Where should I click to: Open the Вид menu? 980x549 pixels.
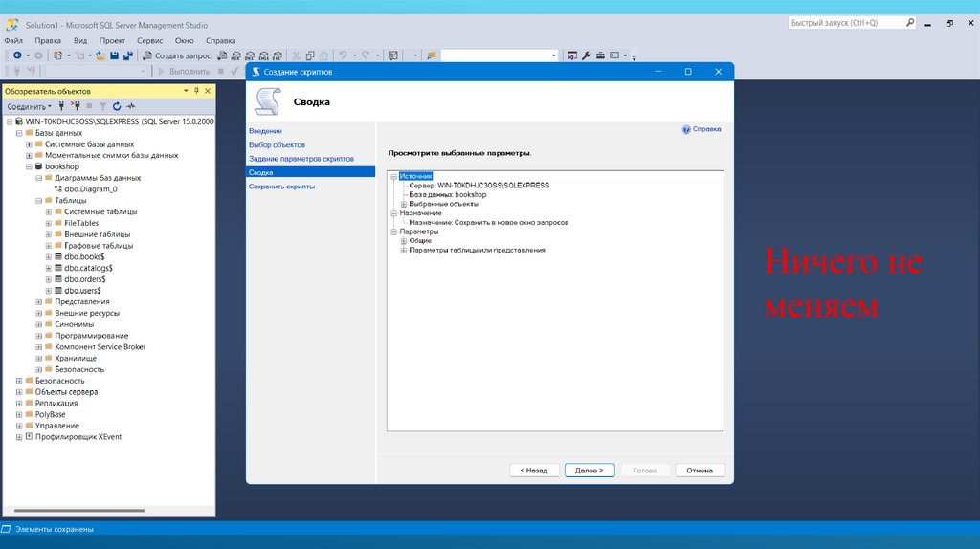click(80, 40)
